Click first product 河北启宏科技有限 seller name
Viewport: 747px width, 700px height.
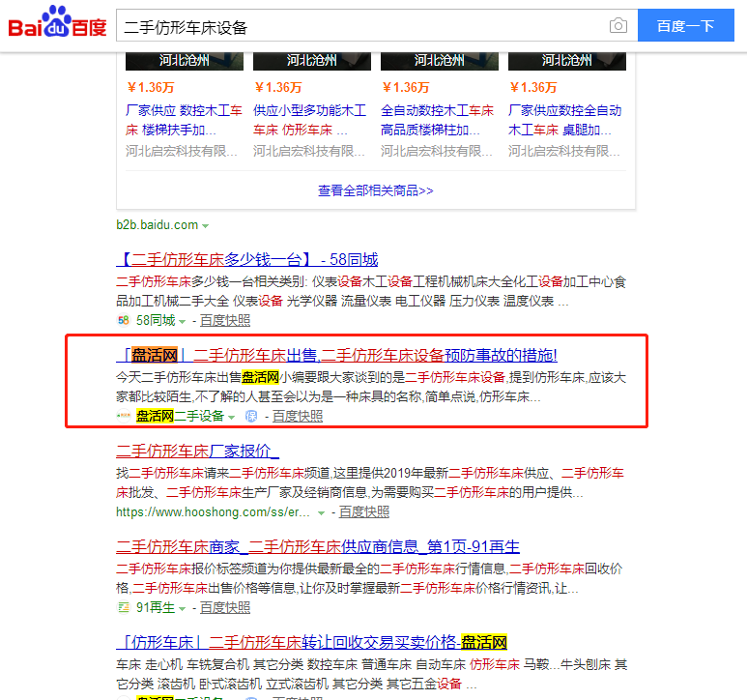tap(182, 152)
